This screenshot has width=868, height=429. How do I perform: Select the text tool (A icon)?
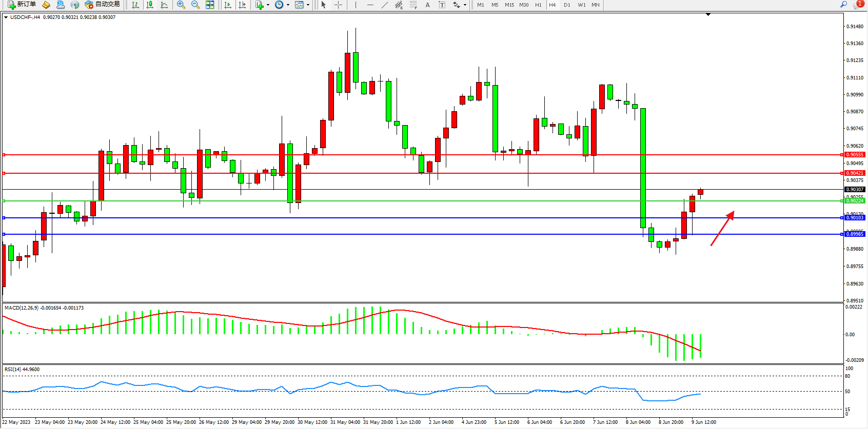[427, 5]
